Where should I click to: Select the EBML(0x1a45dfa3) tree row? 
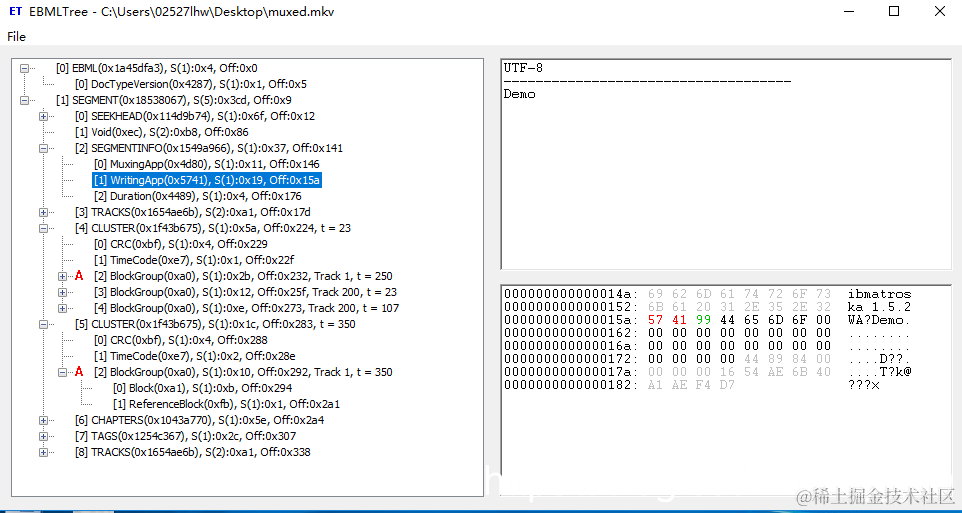(156, 68)
